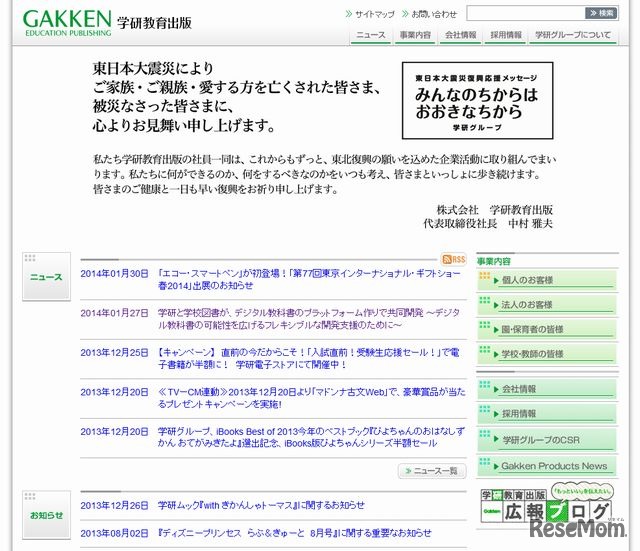Open sidebar item 法人のお客様
Screen dimensions: 640x551
pyautogui.click(x=547, y=305)
